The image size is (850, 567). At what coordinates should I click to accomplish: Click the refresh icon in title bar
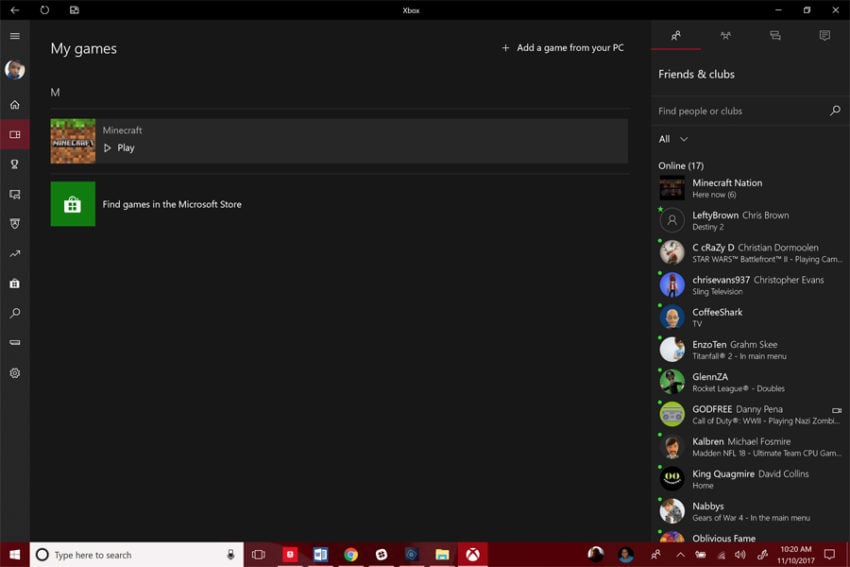coord(44,10)
